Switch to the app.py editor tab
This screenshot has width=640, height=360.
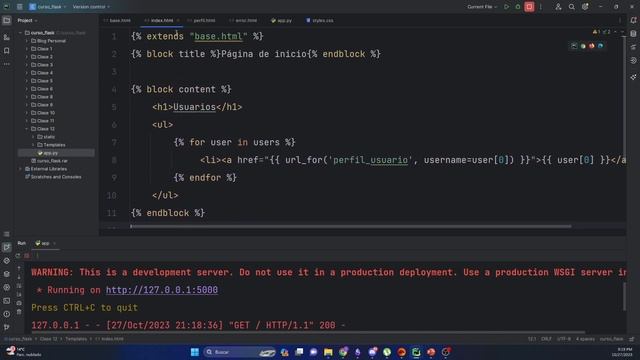282,20
